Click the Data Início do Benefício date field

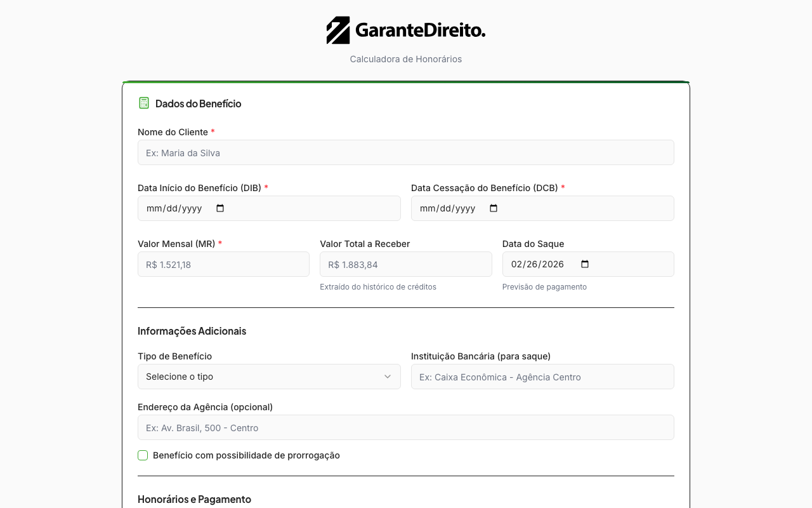point(269,208)
